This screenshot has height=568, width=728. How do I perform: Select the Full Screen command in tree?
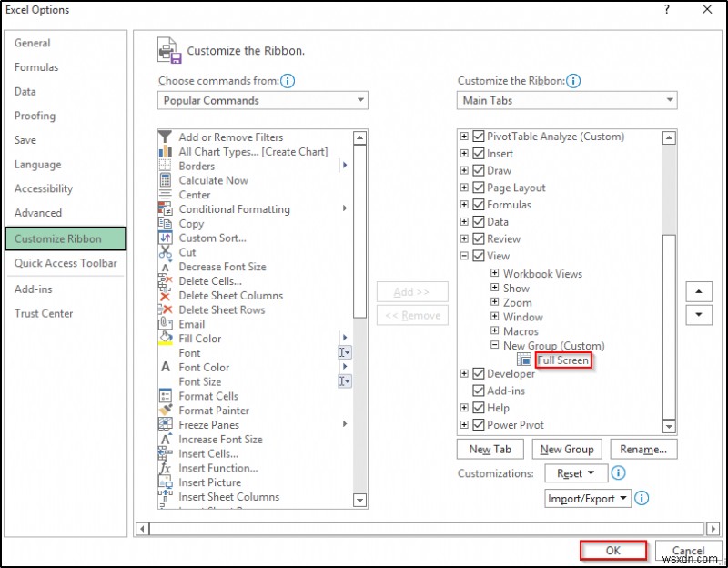(563, 360)
